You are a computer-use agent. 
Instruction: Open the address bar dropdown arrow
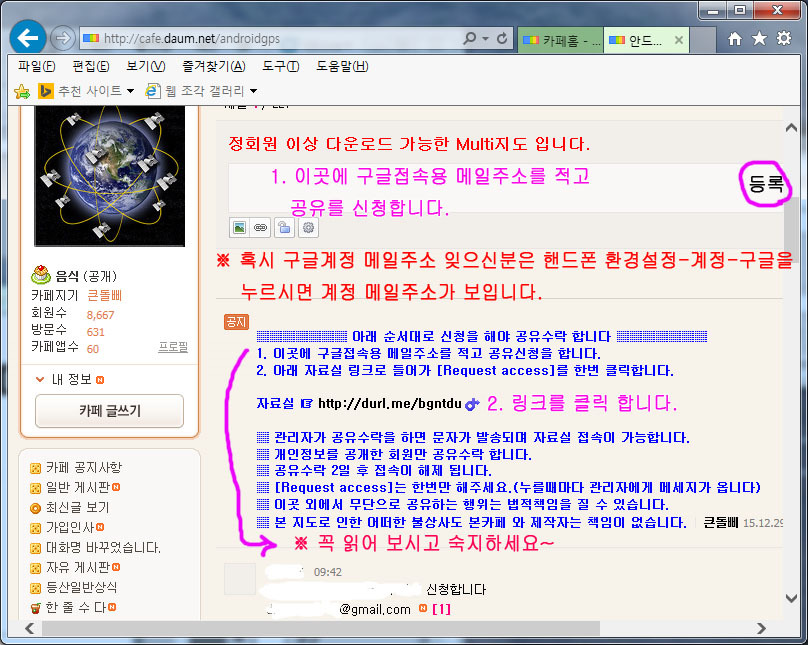[485, 39]
